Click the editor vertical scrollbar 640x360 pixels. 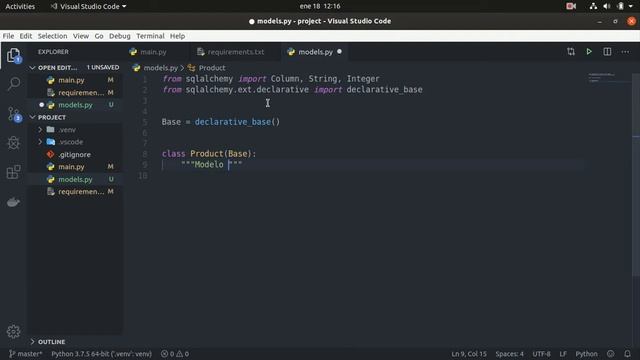pos(636,176)
